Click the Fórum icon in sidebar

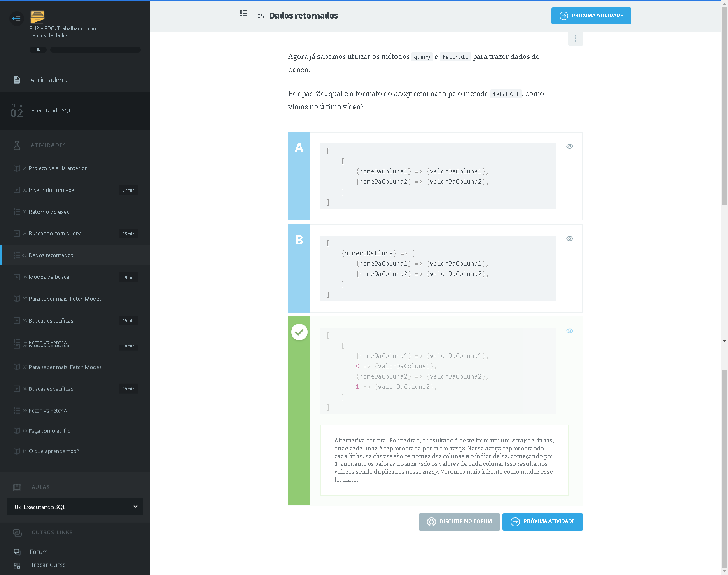coord(17,552)
